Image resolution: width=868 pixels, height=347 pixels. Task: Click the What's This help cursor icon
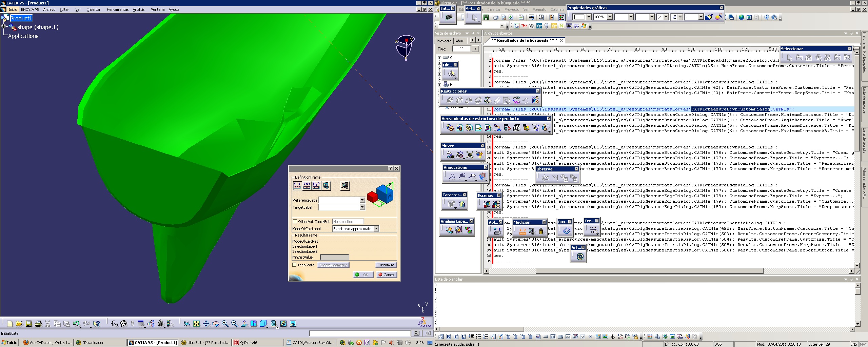pos(97,324)
